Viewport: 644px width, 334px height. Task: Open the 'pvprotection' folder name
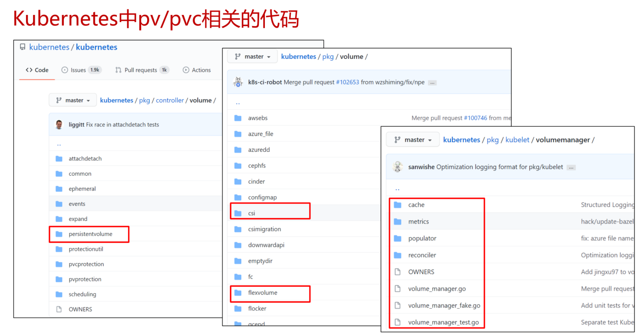click(x=85, y=279)
